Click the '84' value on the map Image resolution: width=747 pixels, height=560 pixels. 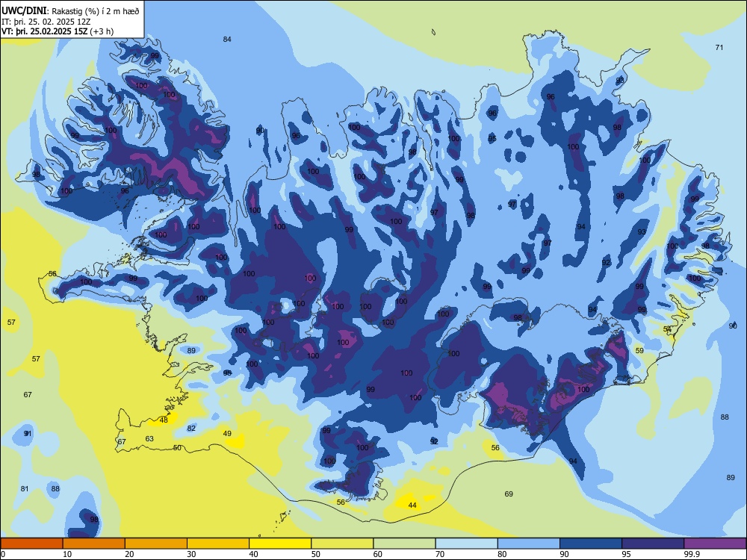[x=227, y=39]
